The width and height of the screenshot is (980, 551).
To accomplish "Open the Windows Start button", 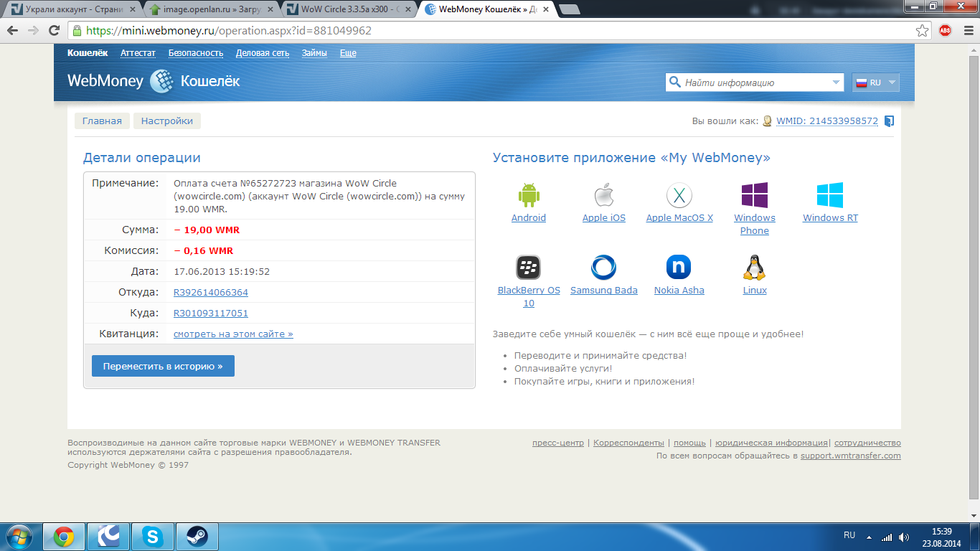I will (x=19, y=537).
